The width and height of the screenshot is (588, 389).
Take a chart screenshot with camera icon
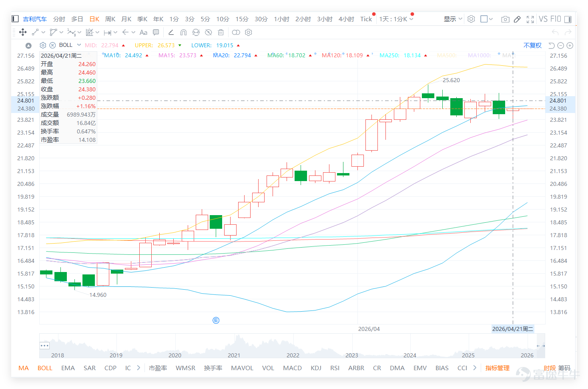[x=506, y=19]
